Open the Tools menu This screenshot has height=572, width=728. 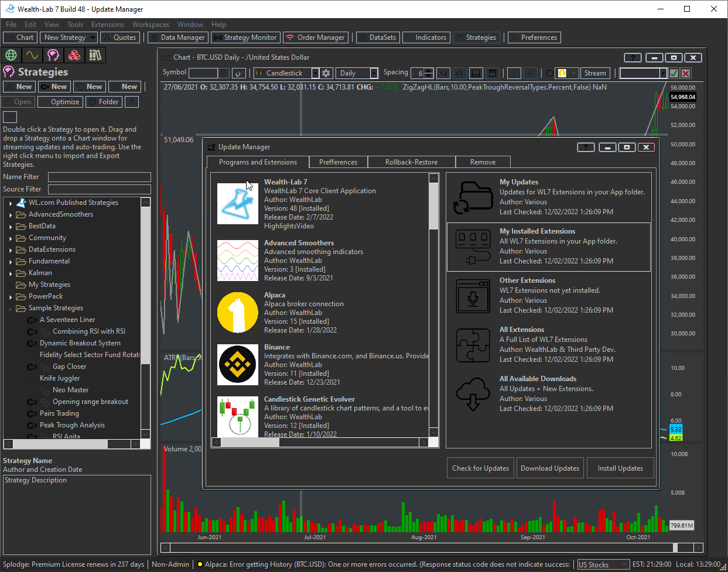click(75, 25)
